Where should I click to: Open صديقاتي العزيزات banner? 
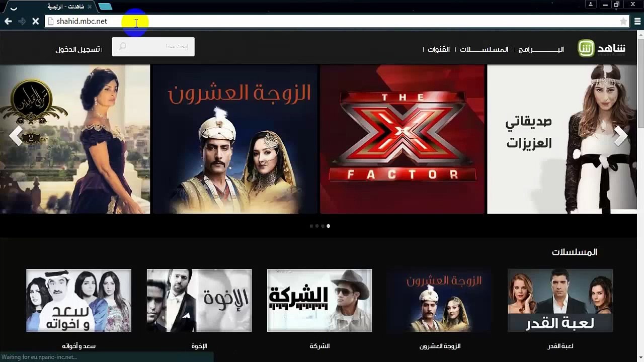tap(562, 139)
